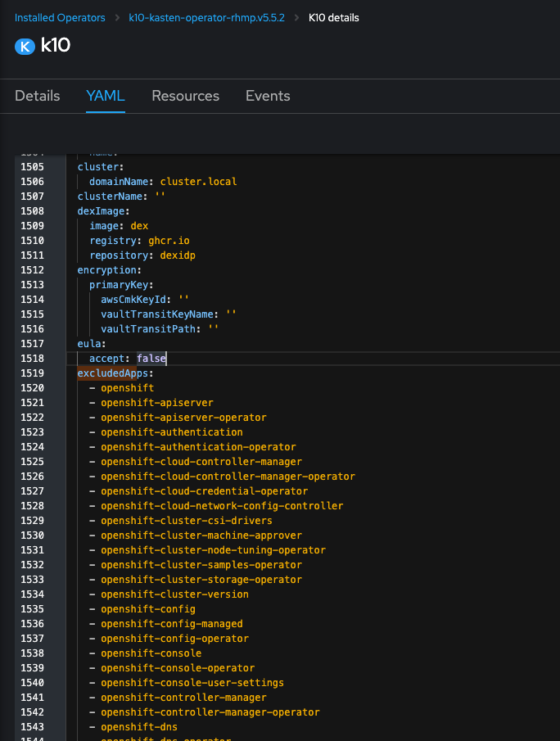This screenshot has width=560, height=741.
Task: Switch to the Details tab
Action: (x=38, y=96)
